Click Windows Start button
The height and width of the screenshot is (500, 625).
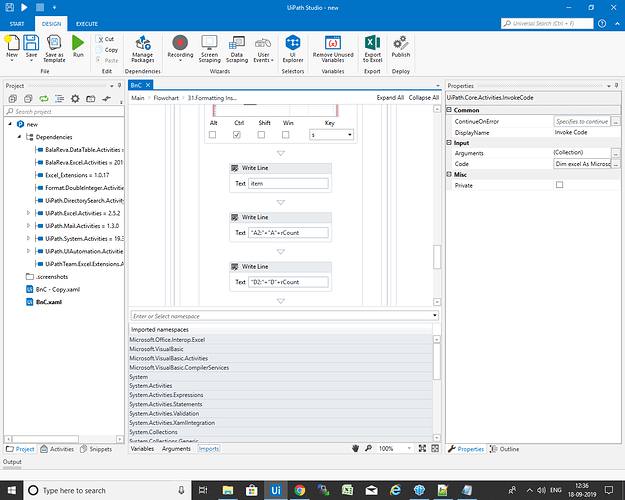click(x=12, y=490)
